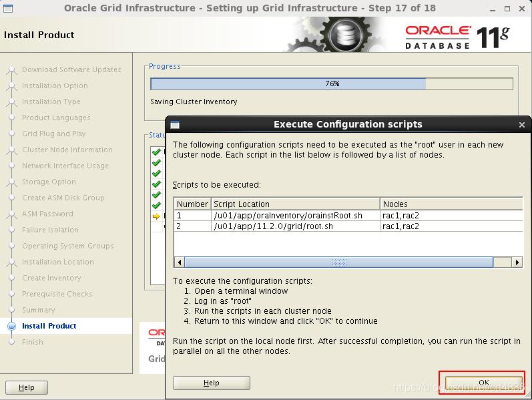The image size is (532, 400).
Task: Select ASM Password step in sidebar
Action: (x=47, y=214)
